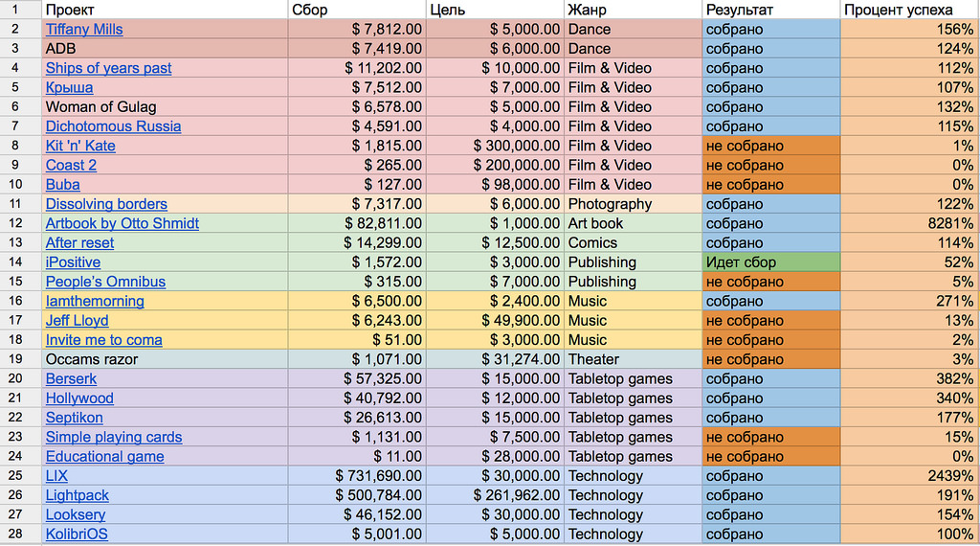
Task: Click the 8281% success percentage cell
Action: pyautogui.click(x=908, y=223)
